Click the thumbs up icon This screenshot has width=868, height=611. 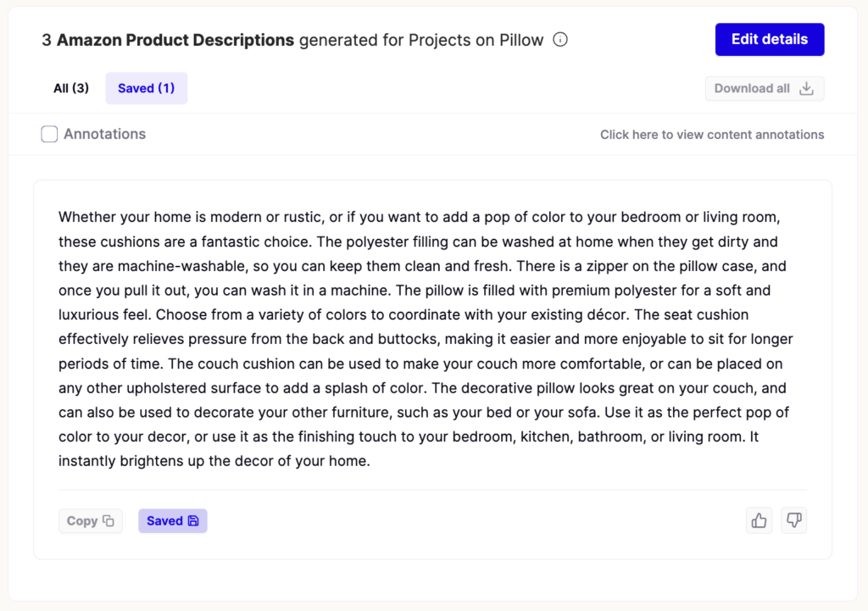(759, 520)
